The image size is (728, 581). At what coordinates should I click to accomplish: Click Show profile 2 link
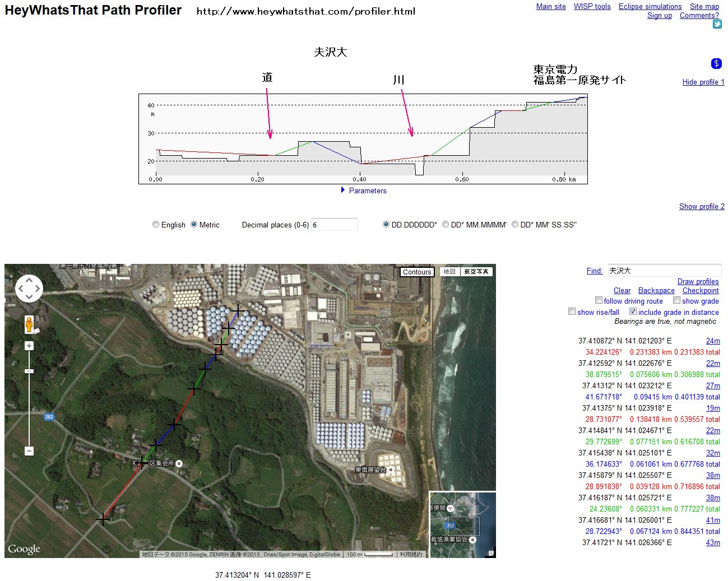[702, 207]
